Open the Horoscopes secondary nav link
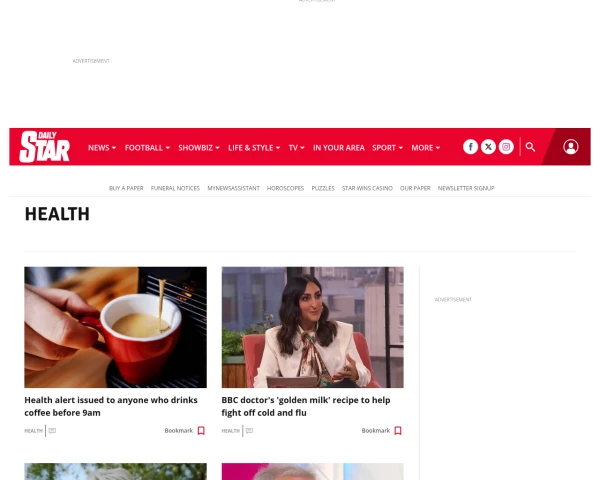The image size is (600, 480). (285, 188)
